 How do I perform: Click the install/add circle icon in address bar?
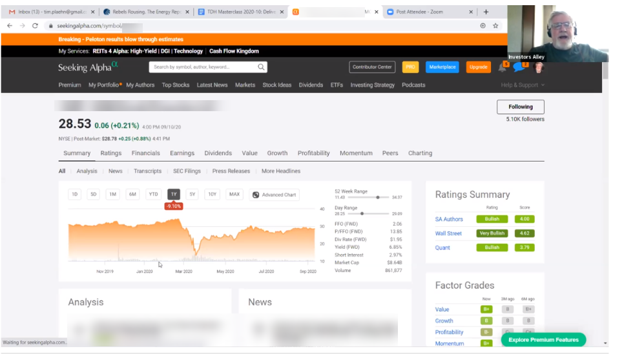click(x=483, y=25)
